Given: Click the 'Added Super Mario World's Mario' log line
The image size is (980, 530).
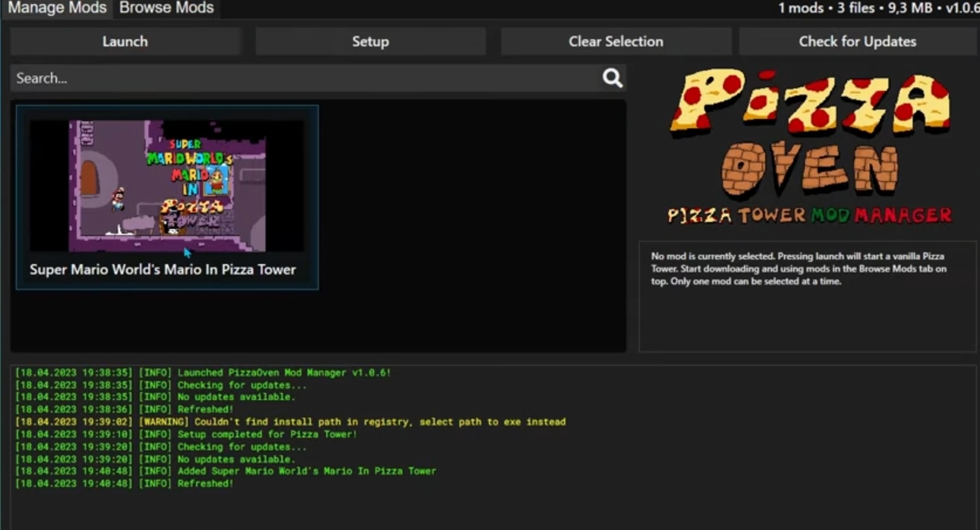Looking at the screenshot, I should pos(225,471).
